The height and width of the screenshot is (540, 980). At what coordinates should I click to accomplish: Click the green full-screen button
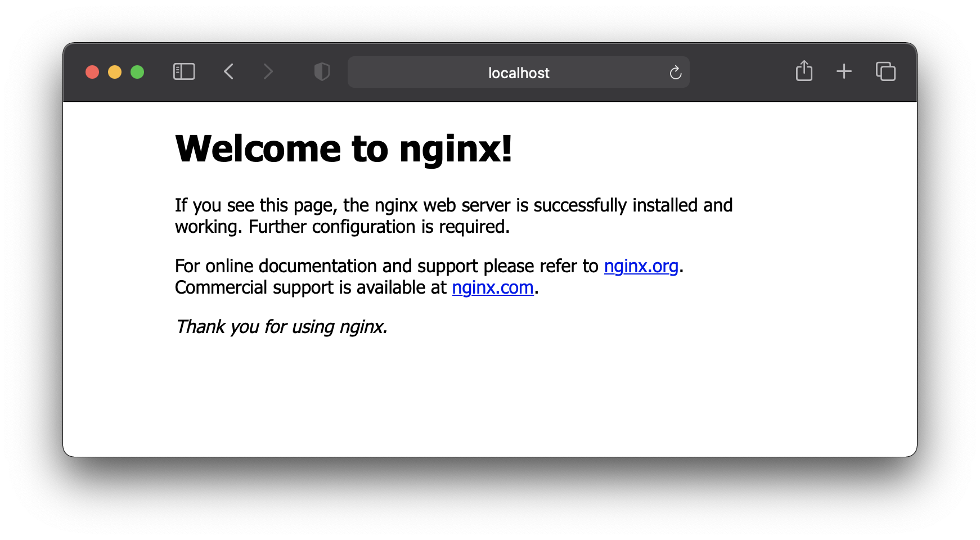pos(137,72)
